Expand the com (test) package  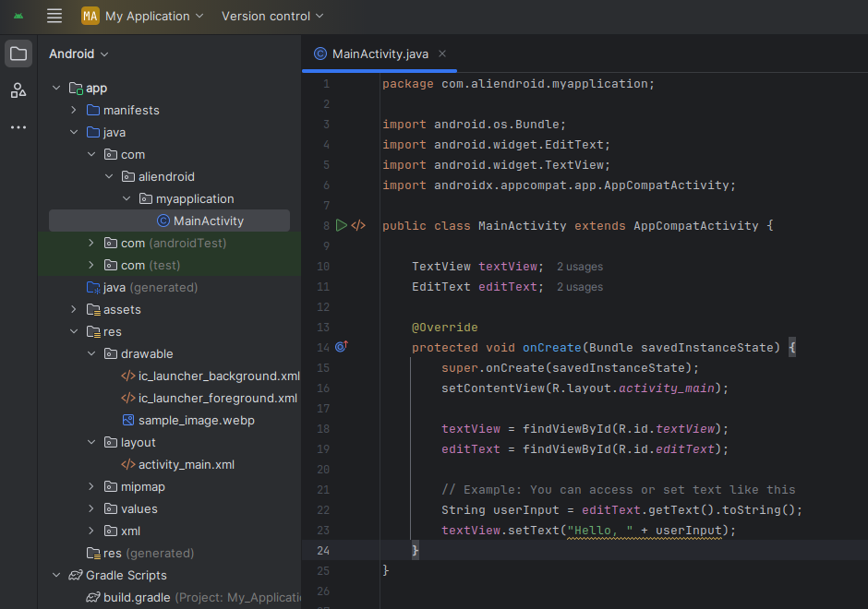point(91,265)
